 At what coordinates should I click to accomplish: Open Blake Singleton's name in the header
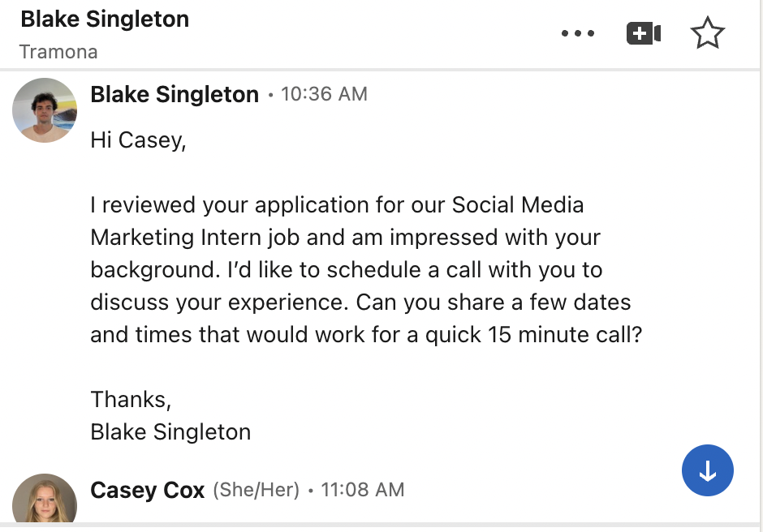[x=105, y=19]
